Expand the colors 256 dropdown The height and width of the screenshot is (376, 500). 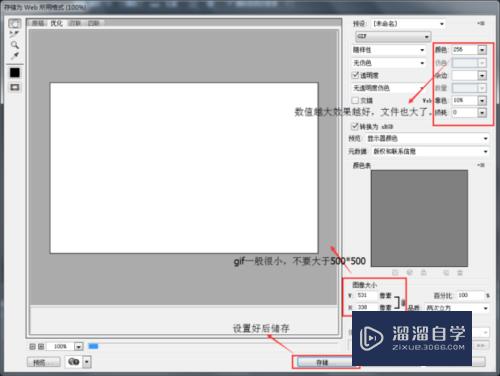click(482, 50)
